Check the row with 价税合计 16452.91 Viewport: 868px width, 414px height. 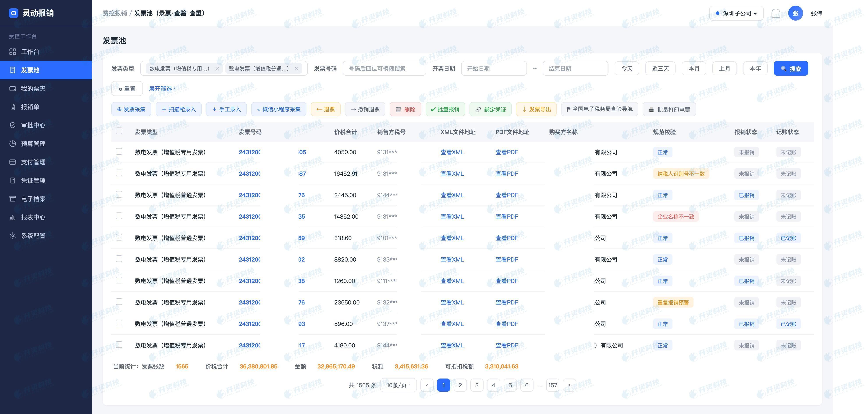[x=119, y=173]
